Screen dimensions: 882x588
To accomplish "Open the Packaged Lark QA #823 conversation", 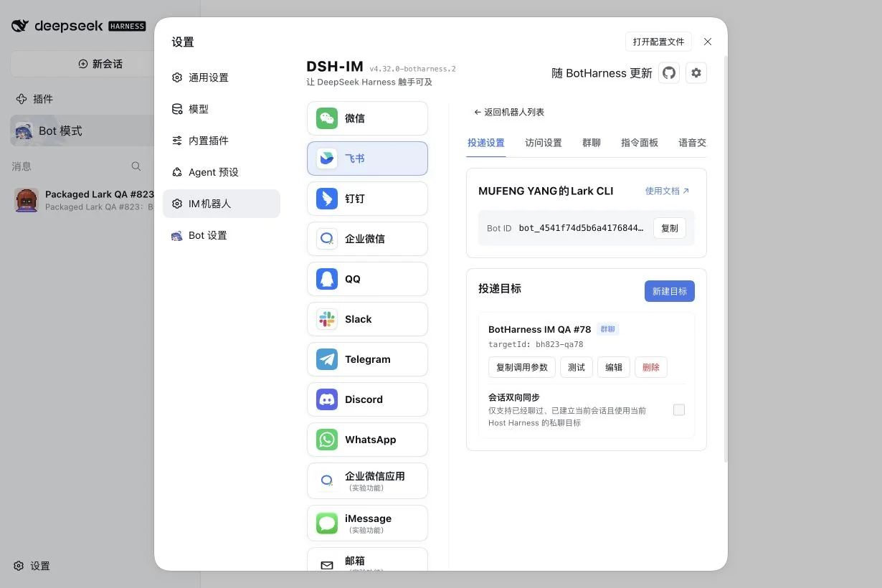I will (x=84, y=200).
